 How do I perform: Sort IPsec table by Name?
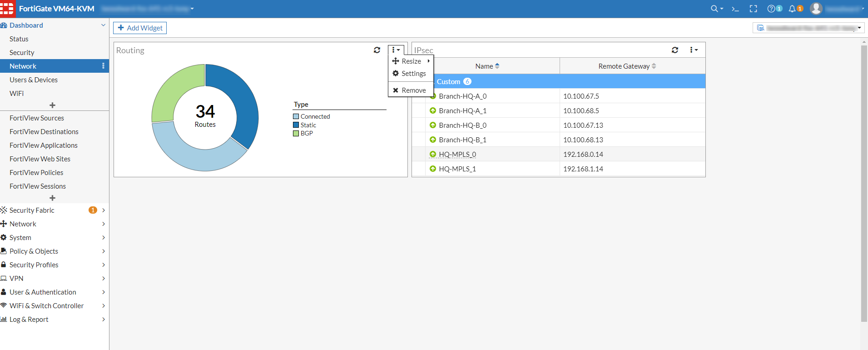(x=487, y=66)
